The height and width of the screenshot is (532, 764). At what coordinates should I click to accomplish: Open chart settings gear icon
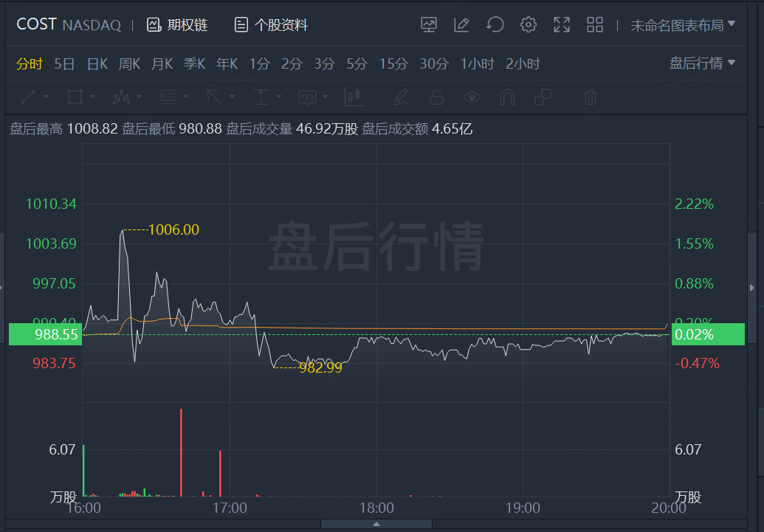coord(529,24)
